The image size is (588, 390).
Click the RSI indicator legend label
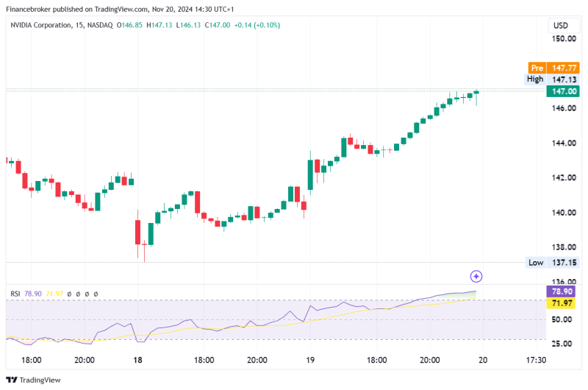15,294
